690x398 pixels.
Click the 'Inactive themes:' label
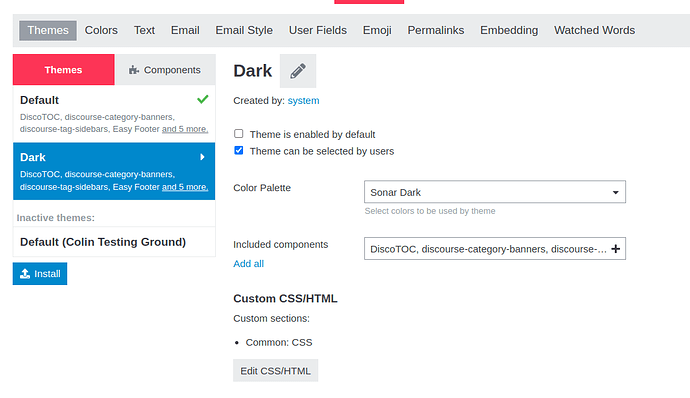[x=56, y=217]
